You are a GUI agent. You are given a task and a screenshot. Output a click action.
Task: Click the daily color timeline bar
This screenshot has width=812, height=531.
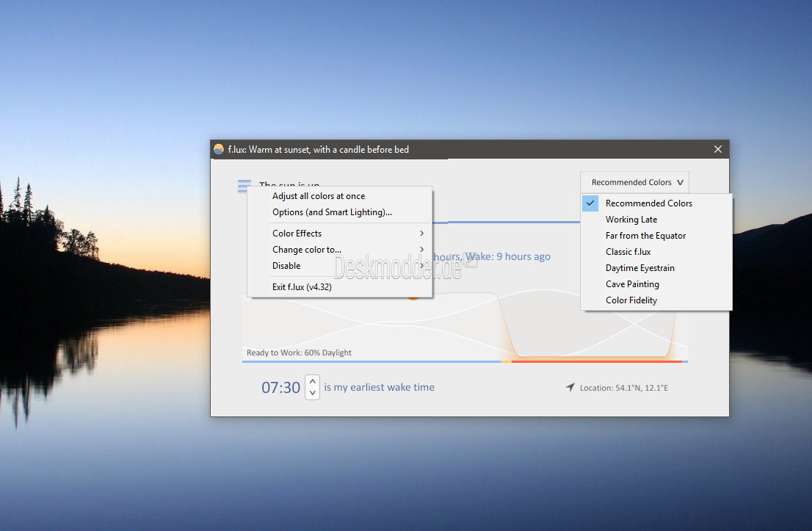coord(465,361)
